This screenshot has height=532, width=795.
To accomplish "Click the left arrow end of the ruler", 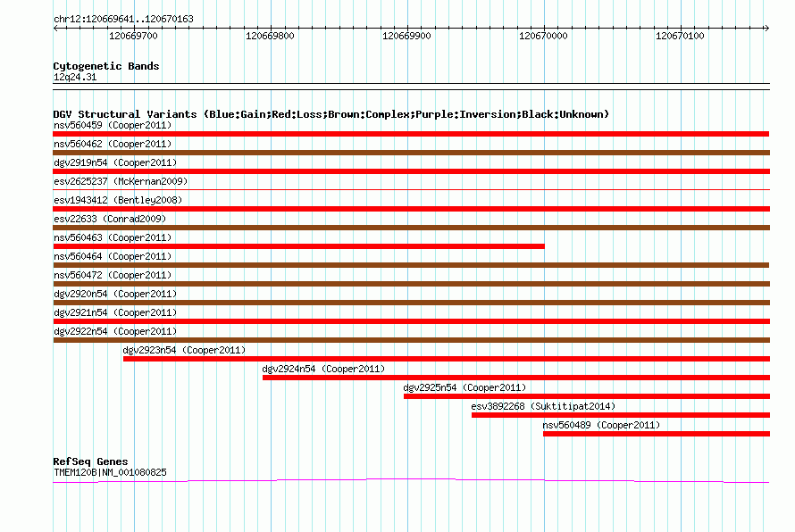I will [x=55, y=28].
